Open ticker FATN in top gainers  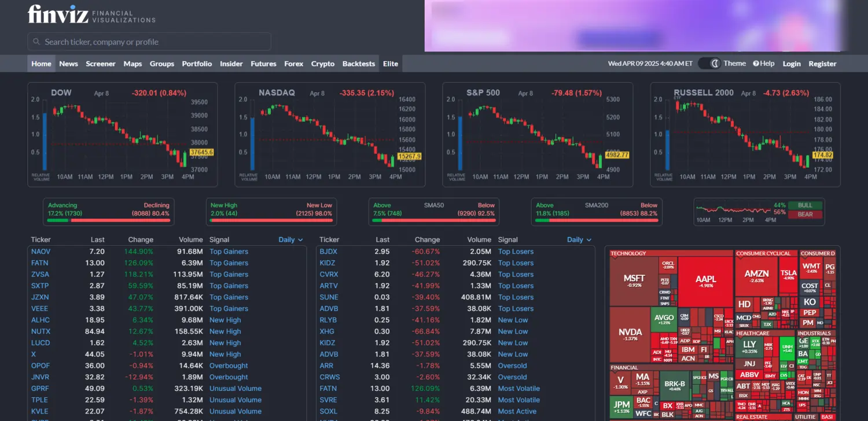tap(39, 263)
